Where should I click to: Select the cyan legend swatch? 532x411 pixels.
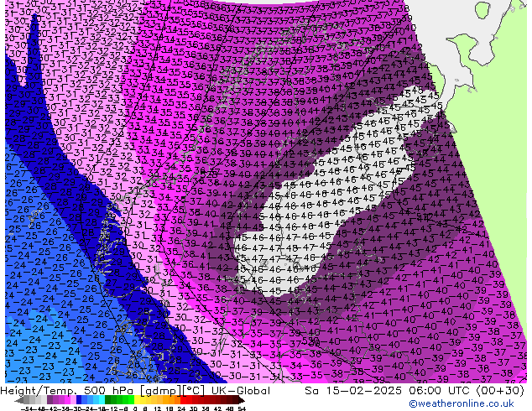pyautogui.click(x=102, y=400)
